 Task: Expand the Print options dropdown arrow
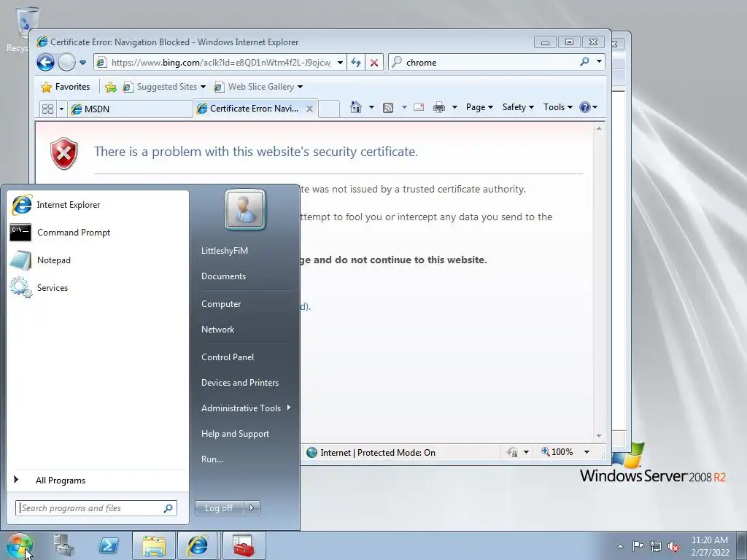click(x=454, y=107)
